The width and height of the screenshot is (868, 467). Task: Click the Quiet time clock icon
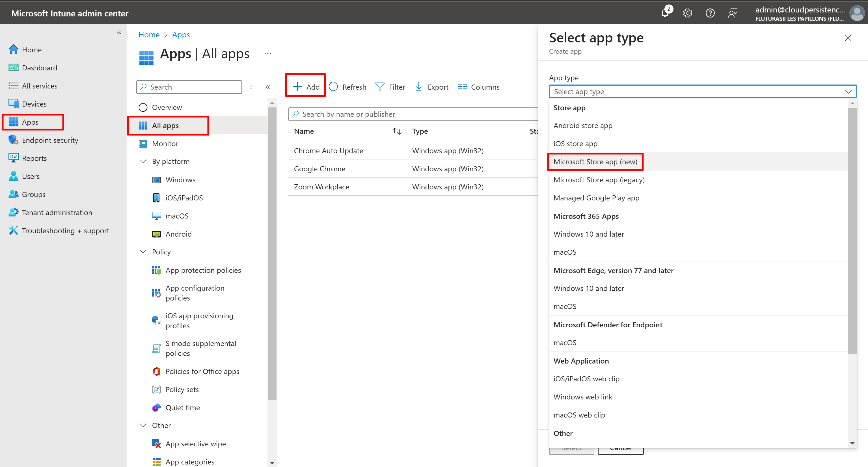click(156, 408)
